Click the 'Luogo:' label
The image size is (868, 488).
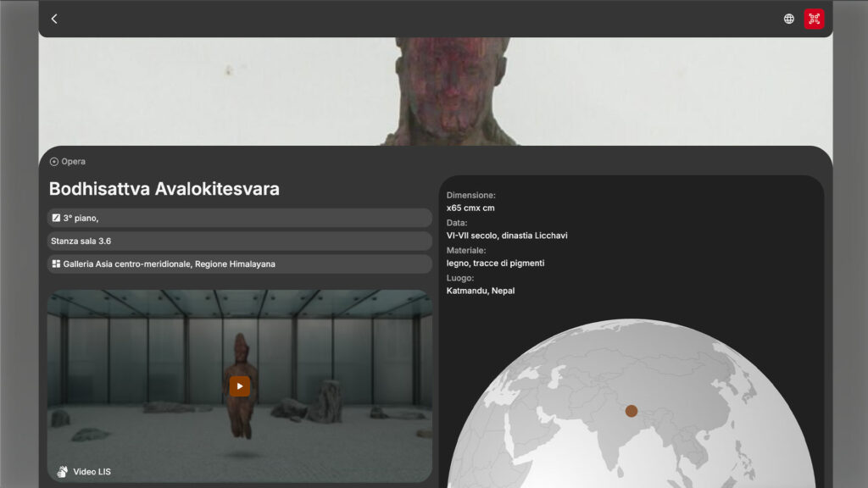(460, 278)
